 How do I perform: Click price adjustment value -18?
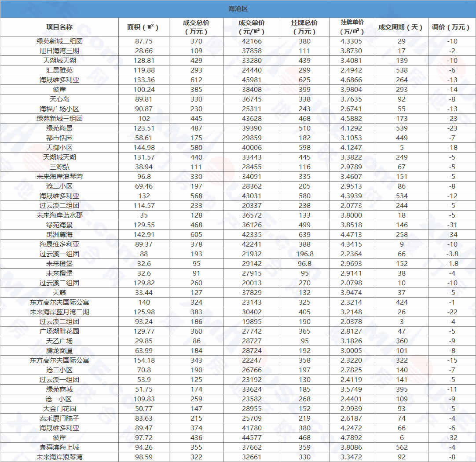[x=452, y=148]
